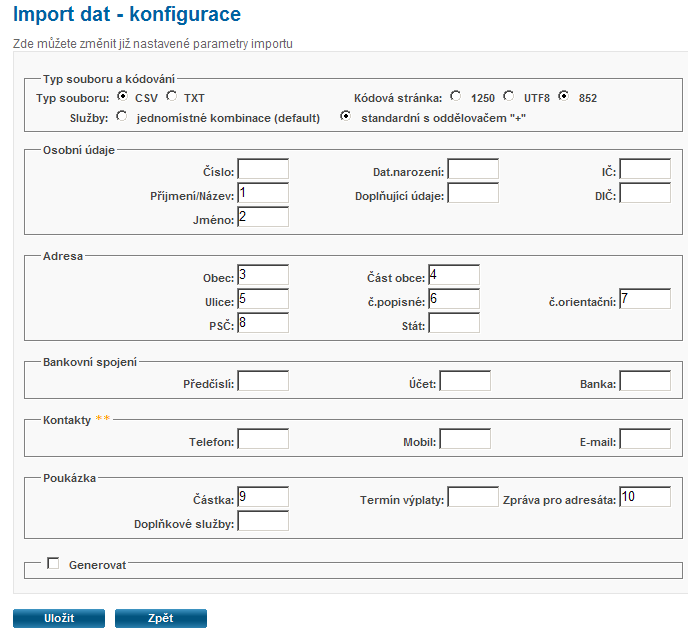Focus the Účet bank account field
688x633 pixels.
pyautogui.click(x=465, y=381)
